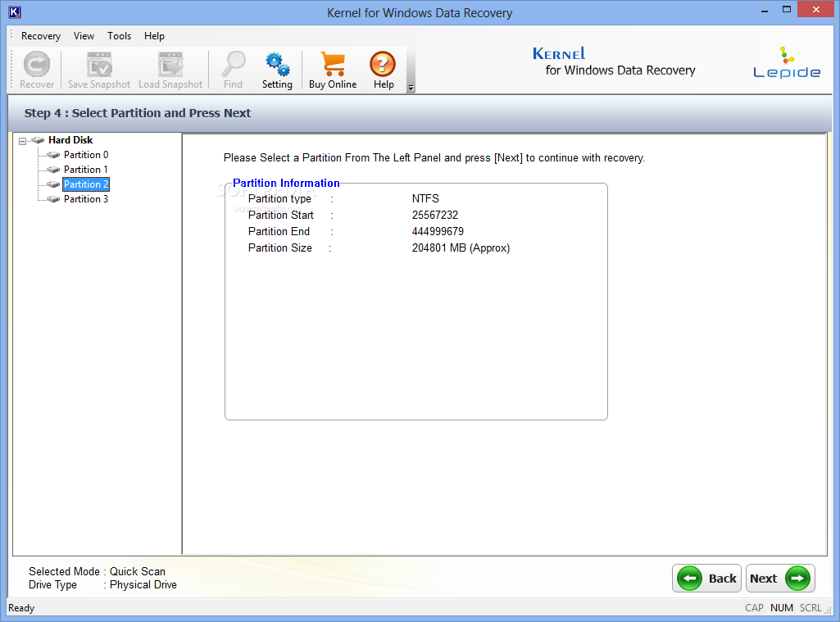Click the Partition Information group title

(286, 184)
